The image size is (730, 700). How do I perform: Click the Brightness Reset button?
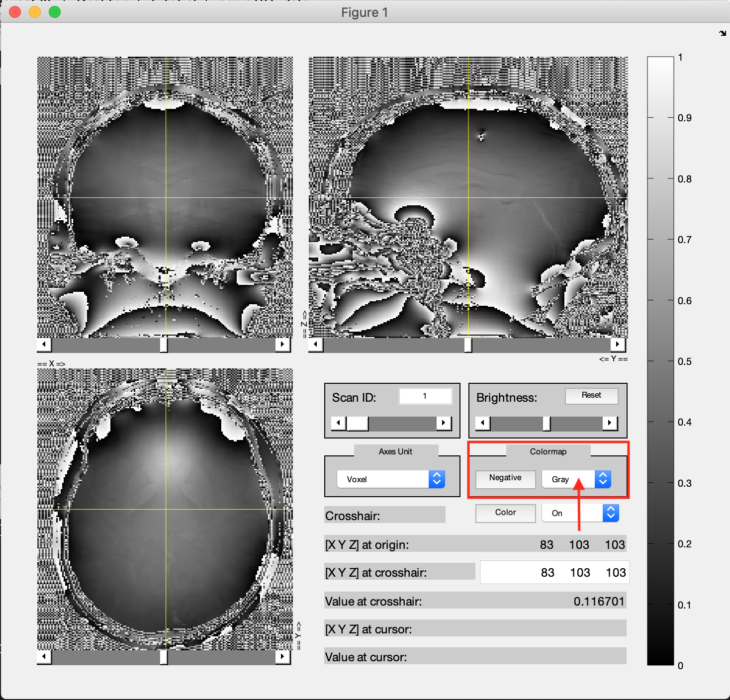[x=592, y=396]
